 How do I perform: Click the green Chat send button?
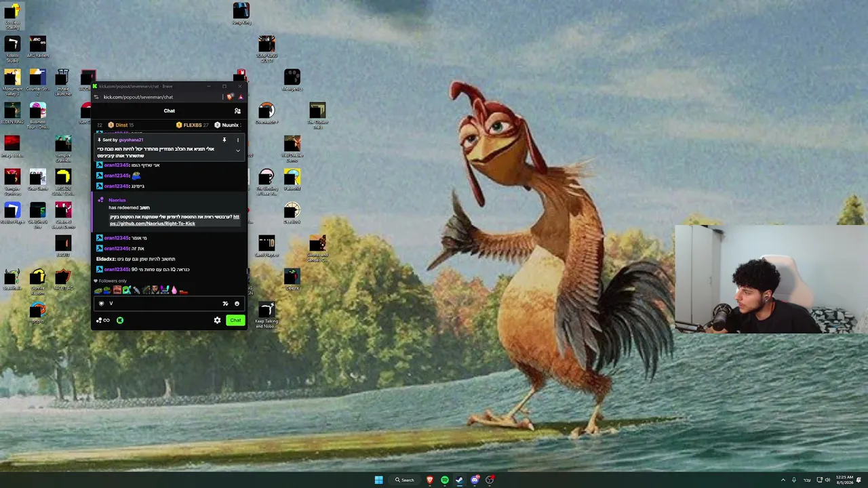coord(235,321)
